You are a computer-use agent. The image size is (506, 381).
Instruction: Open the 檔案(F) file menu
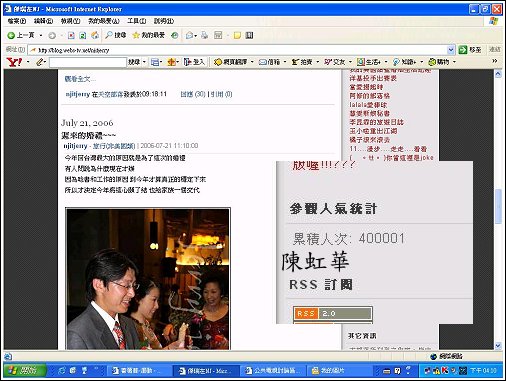pos(17,21)
